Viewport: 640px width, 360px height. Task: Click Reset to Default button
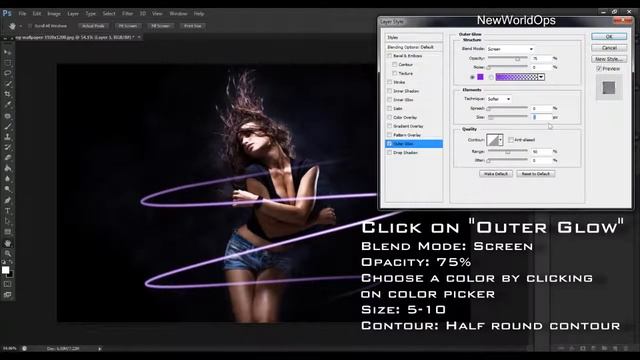(536, 174)
